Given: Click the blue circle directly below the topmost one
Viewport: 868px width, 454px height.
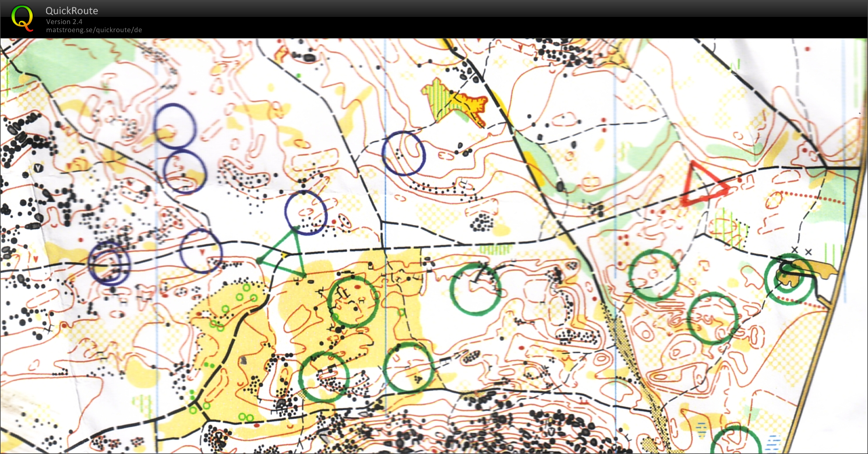Looking at the screenshot, I should 185,172.
